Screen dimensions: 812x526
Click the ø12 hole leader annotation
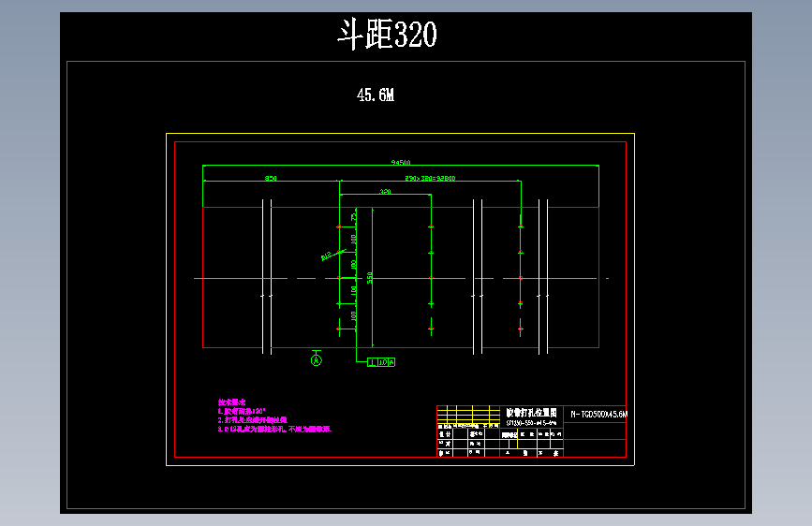[326, 256]
